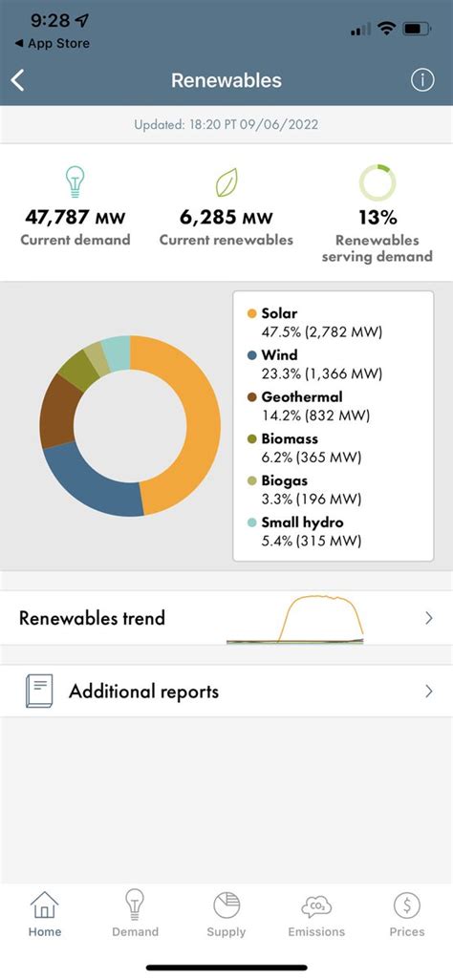Open the Emissions CO2 cloud icon
This screenshot has width=453, height=980.
click(x=316, y=905)
